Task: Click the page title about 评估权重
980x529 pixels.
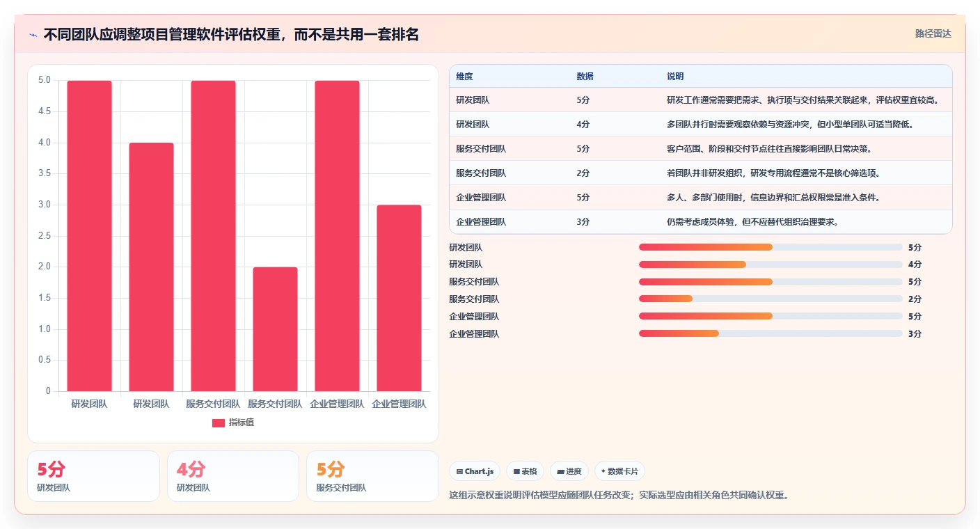Action: [x=231, y=35]
